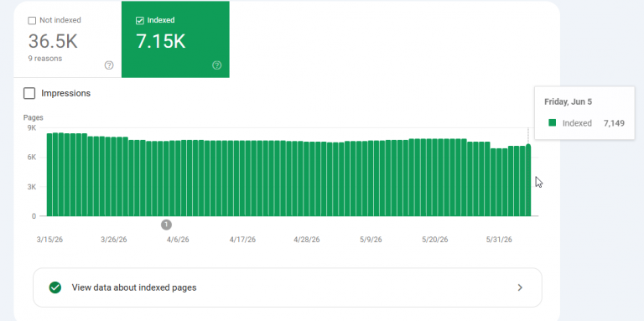Click the annotation marker labeled 1
The height and width of the screenshot is (321, 644).
[166, 225]
